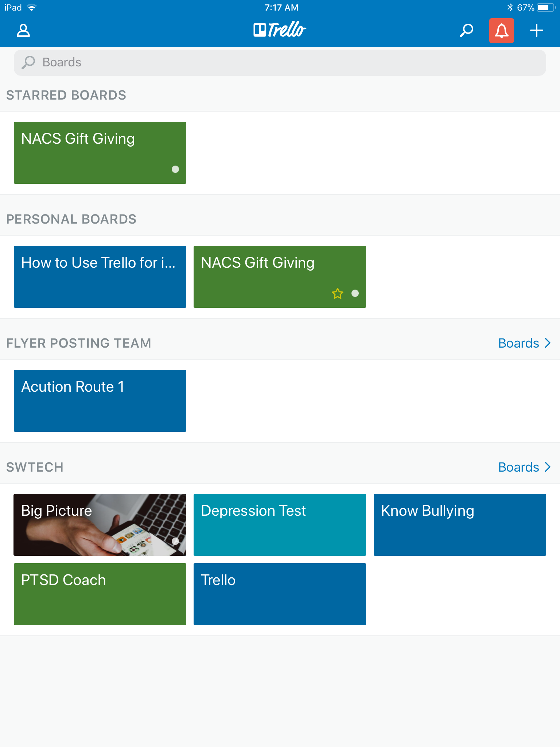
Task: Click the battery indicator icon
Action: (545, 7)
